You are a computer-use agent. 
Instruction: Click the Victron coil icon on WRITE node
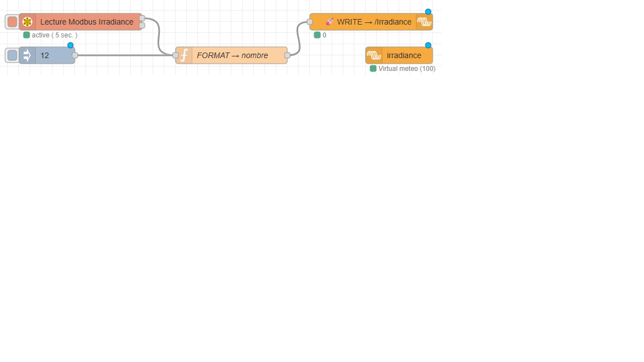pos(424,22)
